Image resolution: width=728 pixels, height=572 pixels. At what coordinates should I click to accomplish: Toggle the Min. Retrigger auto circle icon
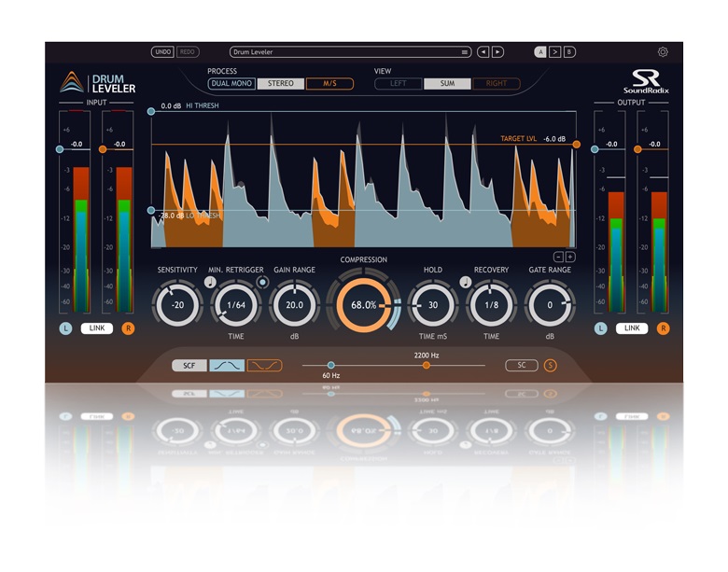pyautogui.click(x=263, y=282)
